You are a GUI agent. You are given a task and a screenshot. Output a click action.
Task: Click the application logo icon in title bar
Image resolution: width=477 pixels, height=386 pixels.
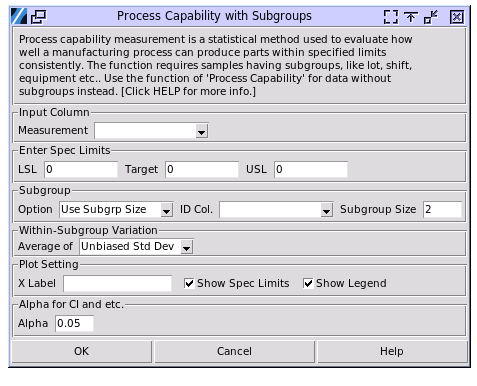(19, 16)
